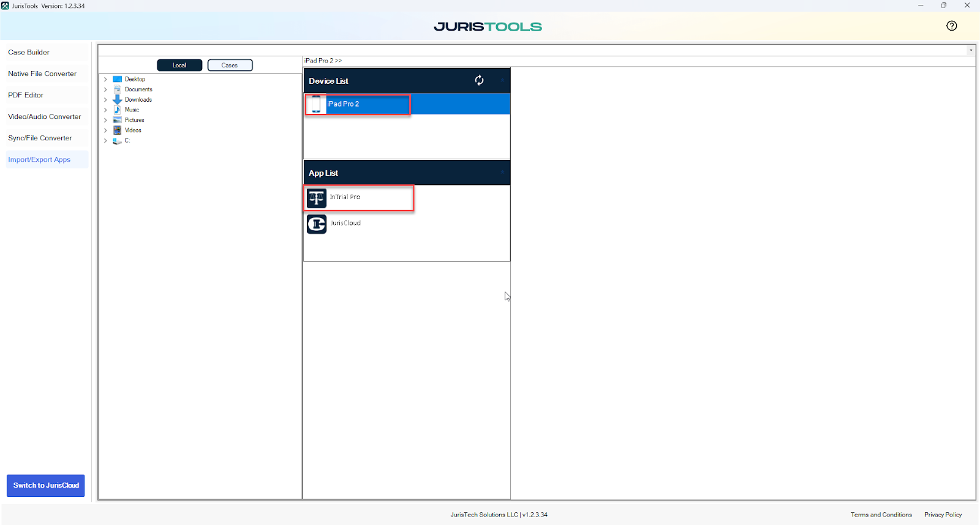Screen dimensions: 980x525
Task: Select the Downloads folder label
Action: (x=138, y=99)
